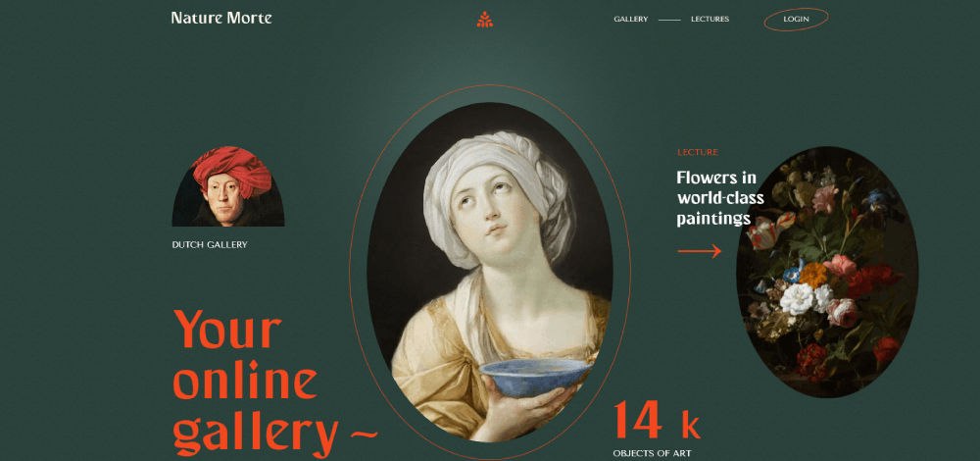Click the central oval woman portrait
The width and height of the screenshot is (980, 461).
coord(490,272)
